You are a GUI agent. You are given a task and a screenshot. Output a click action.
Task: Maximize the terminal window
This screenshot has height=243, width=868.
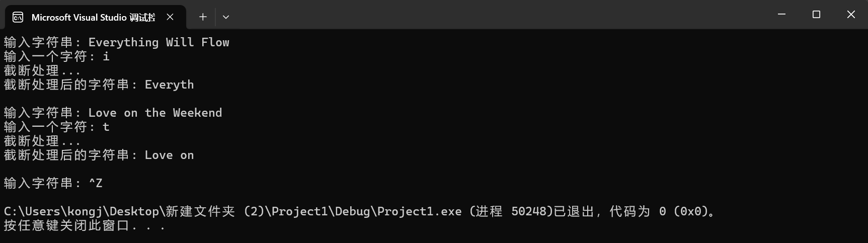click(816, 15)
